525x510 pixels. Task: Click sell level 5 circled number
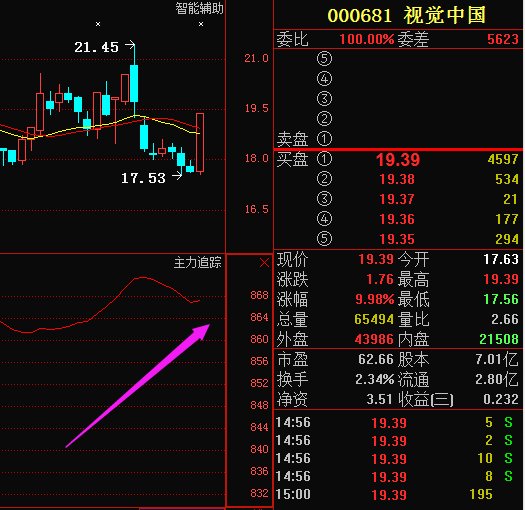[x=324, y=59]
